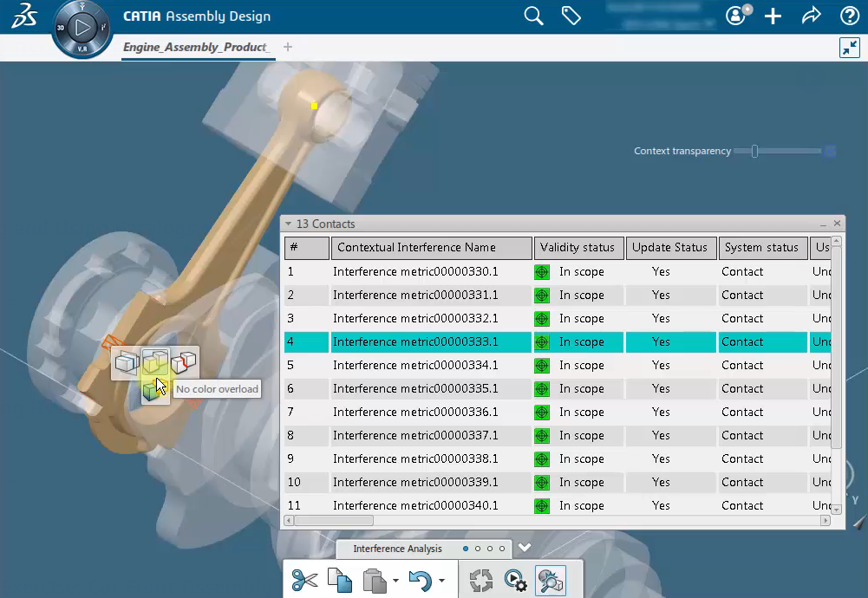This screenshot has height=598, width=868.
Task: Select row Interference metric00000339.1
Action: click(x=558, y=483)
